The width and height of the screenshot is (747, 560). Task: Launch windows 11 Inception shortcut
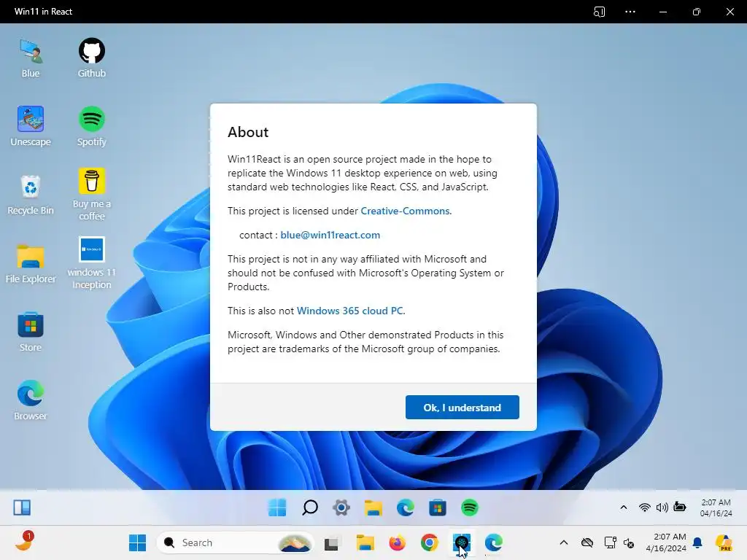tap(91, 262)
